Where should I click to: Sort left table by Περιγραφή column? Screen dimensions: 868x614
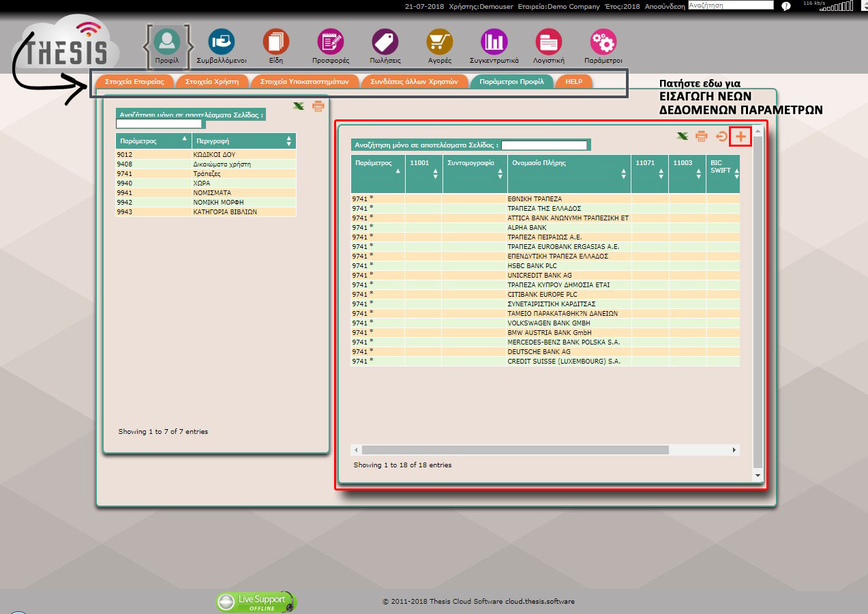click(x=243, y=141)
